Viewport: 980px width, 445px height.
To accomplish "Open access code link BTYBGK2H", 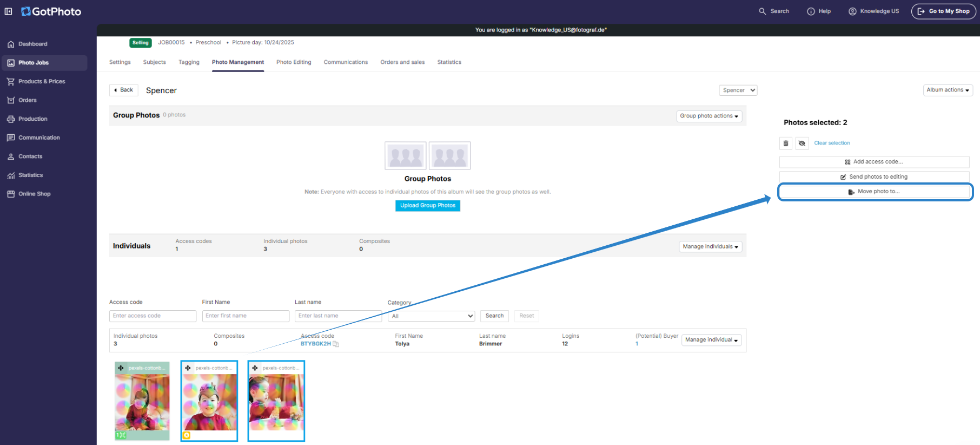I will (316, 344).
